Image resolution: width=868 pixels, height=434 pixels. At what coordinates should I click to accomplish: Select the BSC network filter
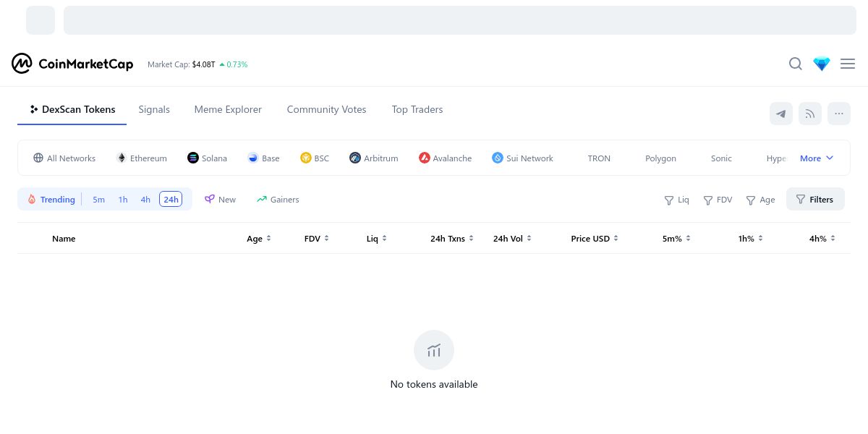315,158
